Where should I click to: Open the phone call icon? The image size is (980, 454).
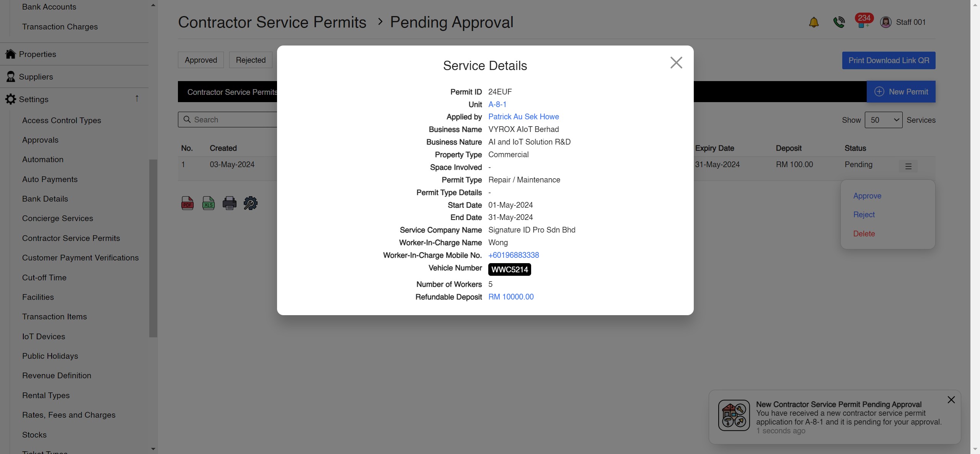pyautogui.click(x=839, y=22)
